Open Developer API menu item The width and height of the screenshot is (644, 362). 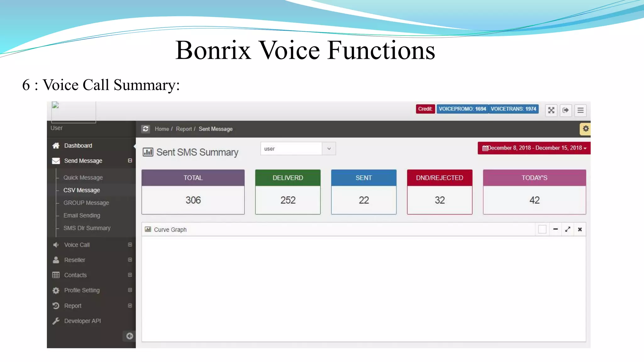[x=82, y=321]
